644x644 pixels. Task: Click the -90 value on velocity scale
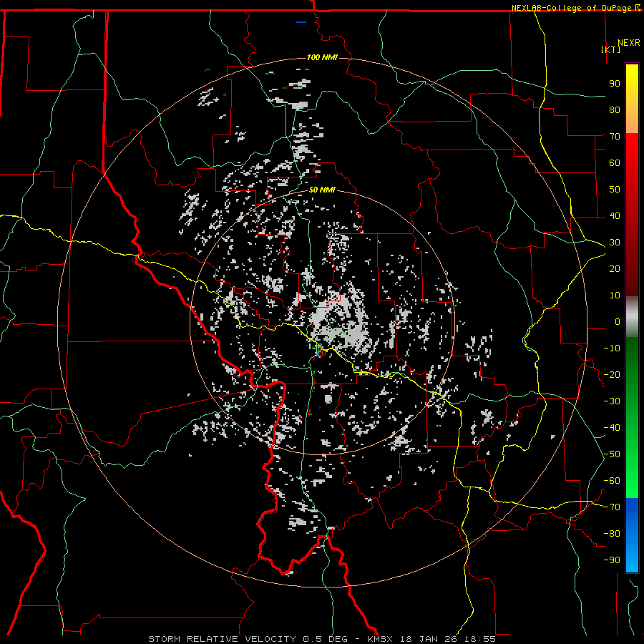coord(612,560)
